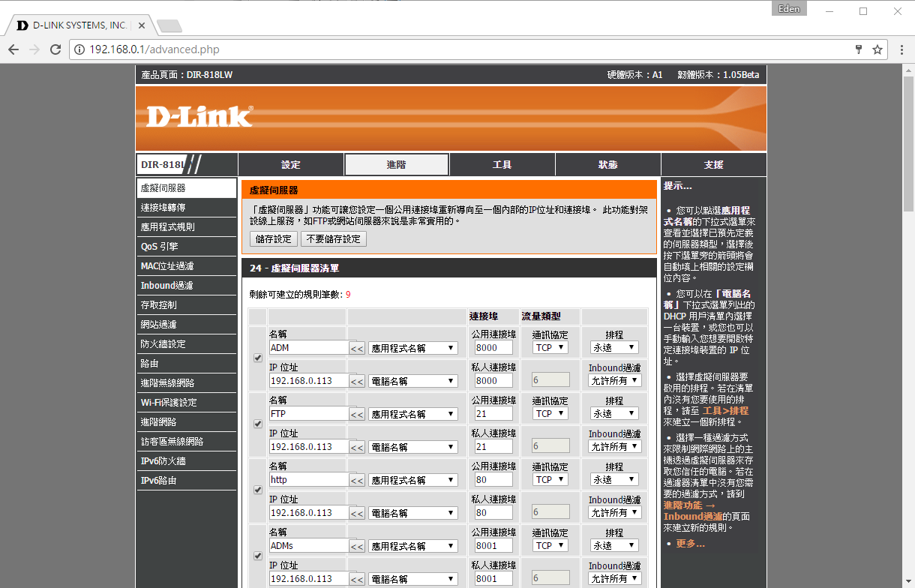This screenshot has width=915, height=588.
Task: Click << button beside http application name
Action: (357, 480)
